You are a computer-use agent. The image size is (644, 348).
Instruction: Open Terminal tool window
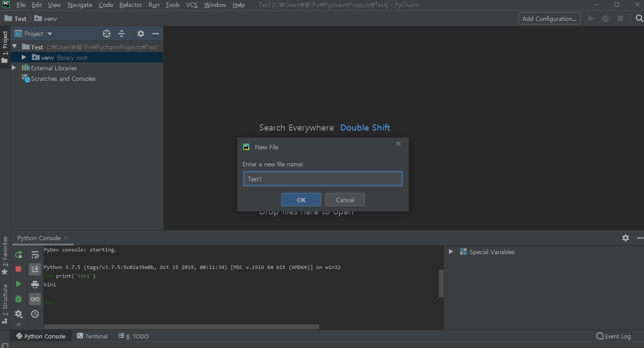point(92,336)
